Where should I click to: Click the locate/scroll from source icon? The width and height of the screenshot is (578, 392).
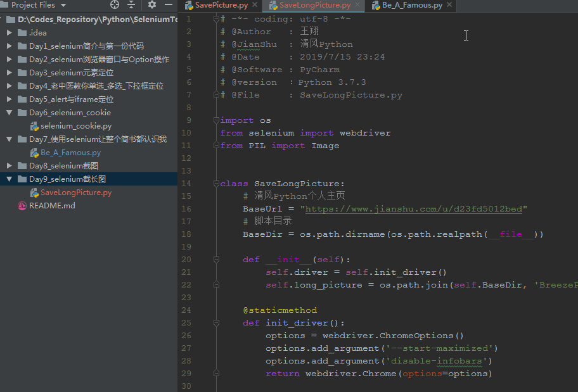click(115, 4)
